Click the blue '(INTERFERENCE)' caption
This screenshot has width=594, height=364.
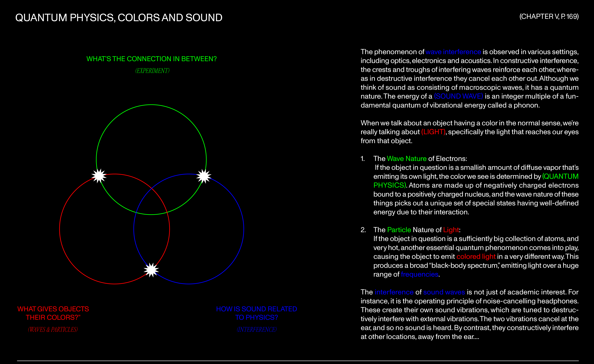[x=257, y=329]
